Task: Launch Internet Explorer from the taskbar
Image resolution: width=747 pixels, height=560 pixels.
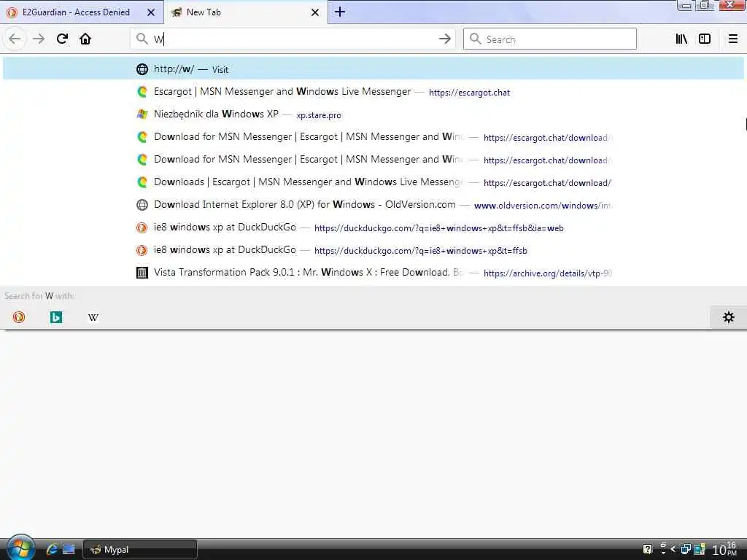Action: pyautogui.click(x=52, y=549)
